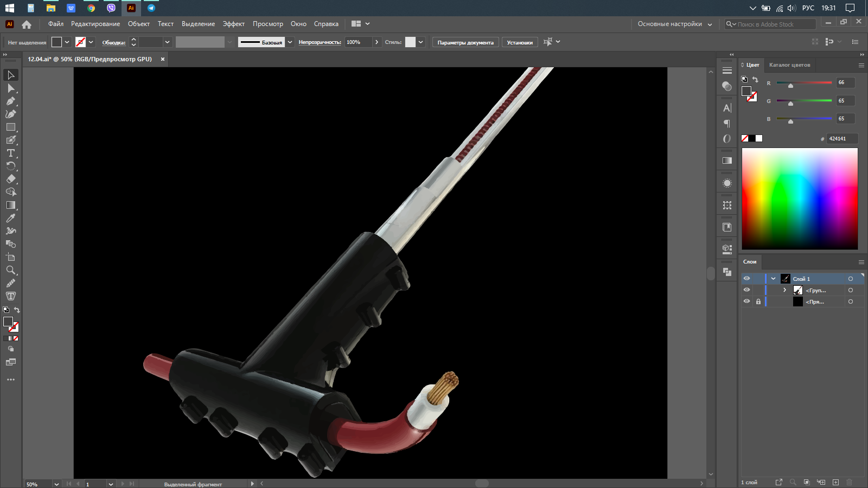Open the Character panel icon
Screen dimensions: 868x488
coord(727,108)
